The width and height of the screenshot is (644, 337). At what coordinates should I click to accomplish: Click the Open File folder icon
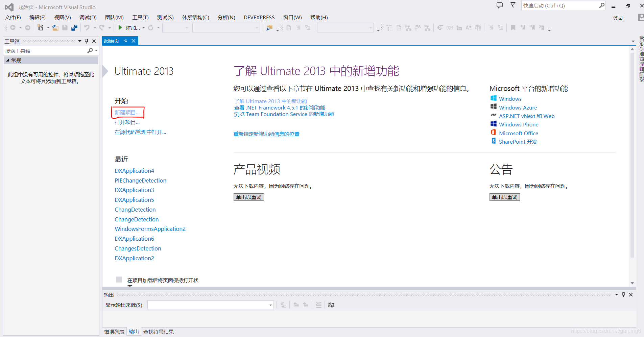pos(55,28)
